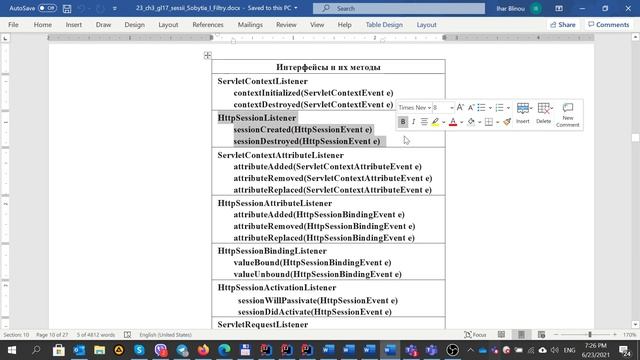Switch to the Review tab

click(x=286, y=24)
